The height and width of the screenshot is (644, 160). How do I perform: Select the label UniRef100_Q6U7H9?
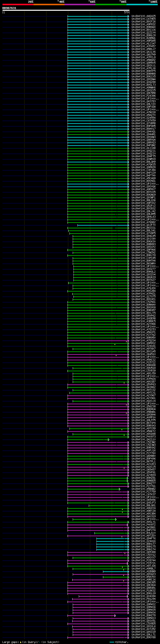coord(143,54)
